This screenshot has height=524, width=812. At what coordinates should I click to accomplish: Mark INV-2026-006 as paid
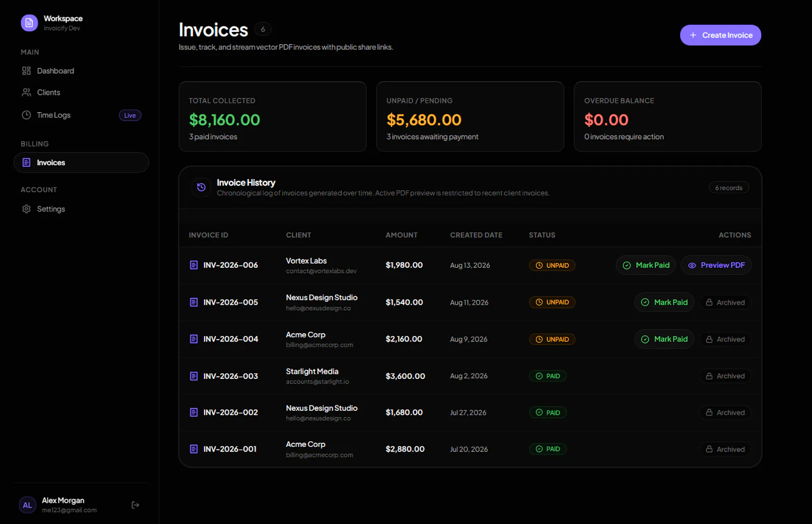646,265
